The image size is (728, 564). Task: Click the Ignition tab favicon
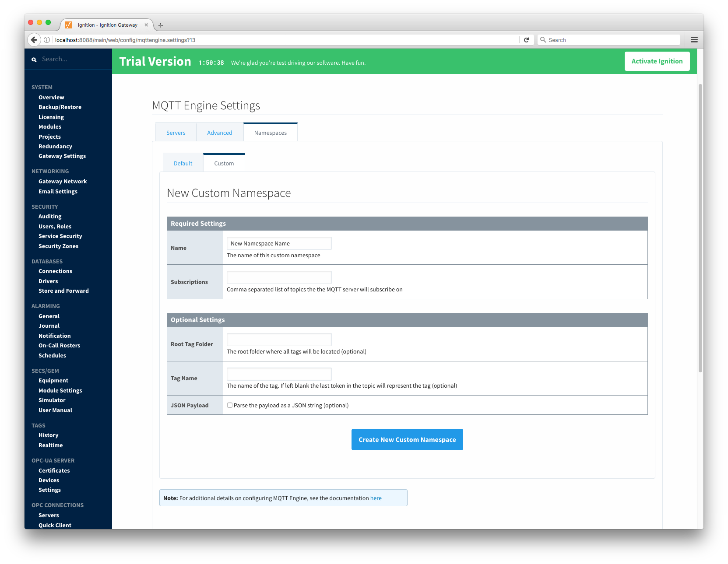point(68,25)
